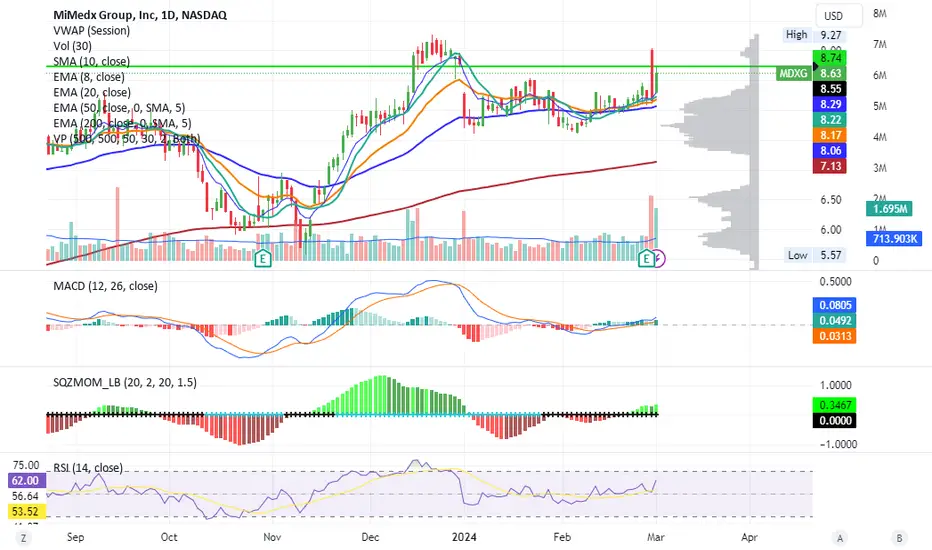
Task: Click the High 9.27 label
Action: tap(814, 35)
